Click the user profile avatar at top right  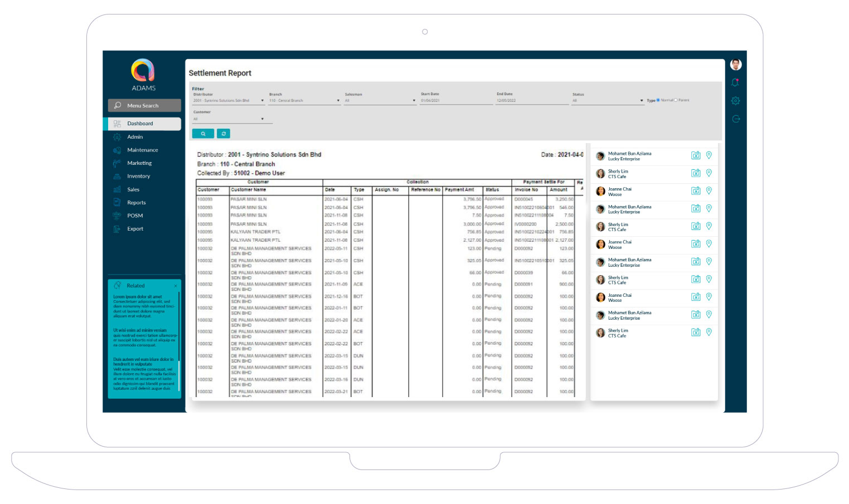pyautogui.click(x=735, y=65)
